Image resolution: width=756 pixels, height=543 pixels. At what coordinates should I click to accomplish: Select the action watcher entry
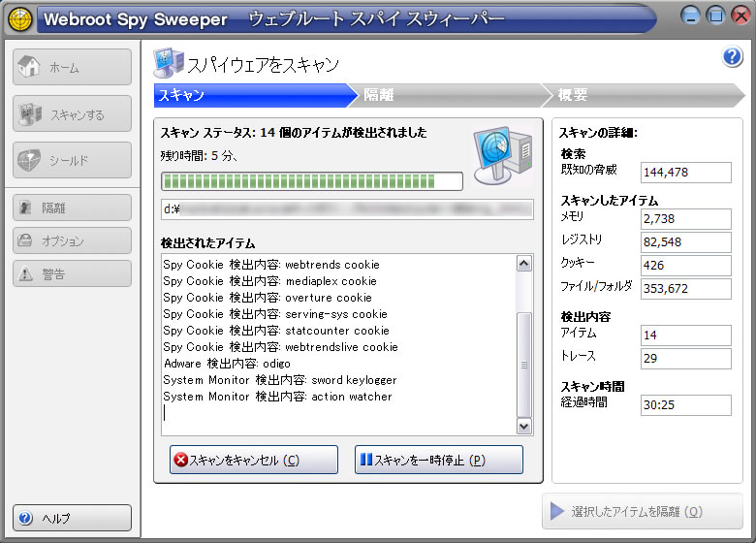pyautogui.click(x=278, y=396)
